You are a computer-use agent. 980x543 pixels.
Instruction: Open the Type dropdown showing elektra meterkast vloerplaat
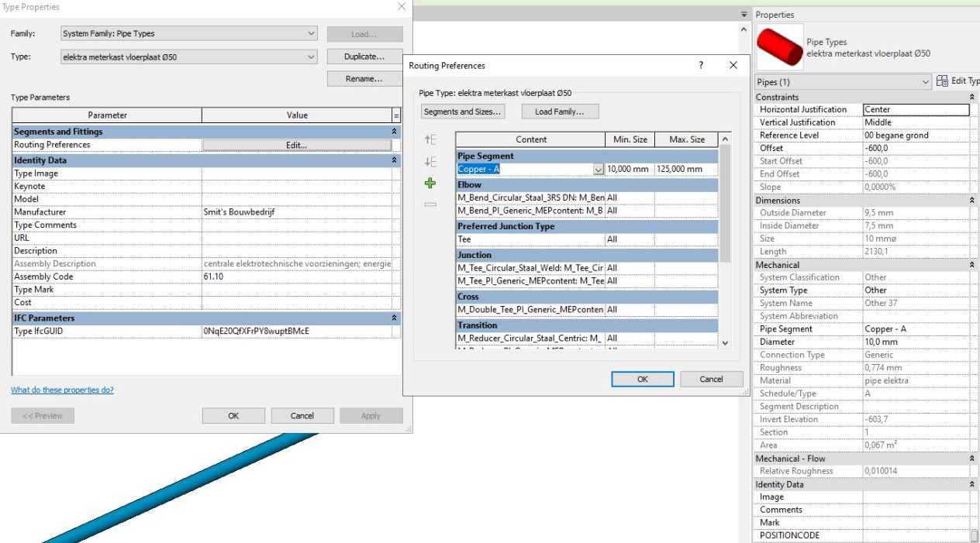coord(311,57)
